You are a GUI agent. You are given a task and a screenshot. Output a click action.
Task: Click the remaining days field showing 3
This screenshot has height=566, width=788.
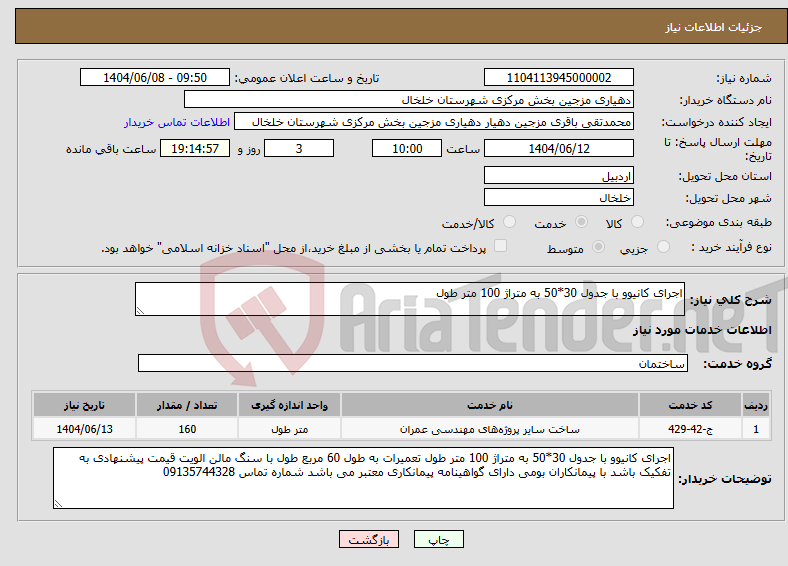click(299, 148)
